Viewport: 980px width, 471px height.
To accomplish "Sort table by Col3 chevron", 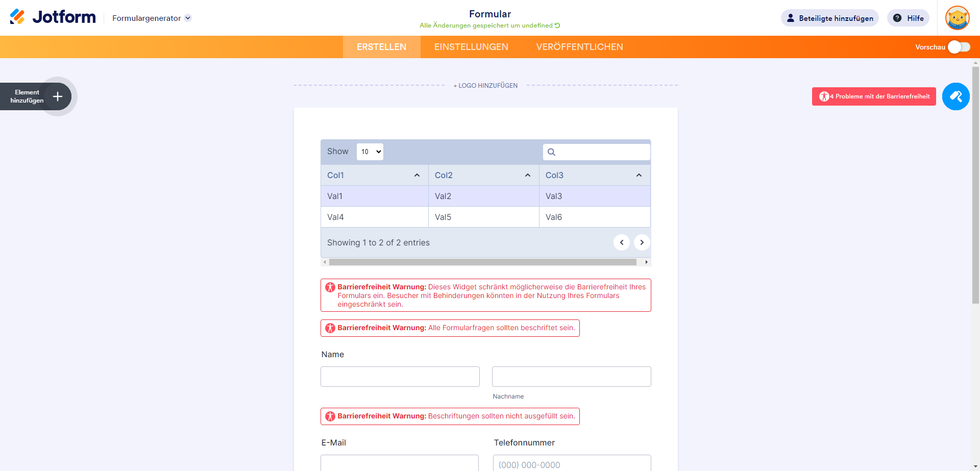I will (x=639, y=175).
